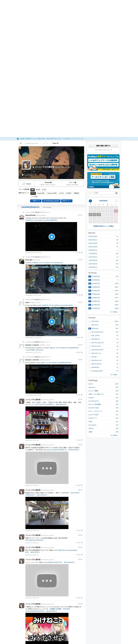Viewport: 138px width, 644px height.
Task: Retweet the tweet posted at 20:22:30
Action: click(x=79, y=531)
